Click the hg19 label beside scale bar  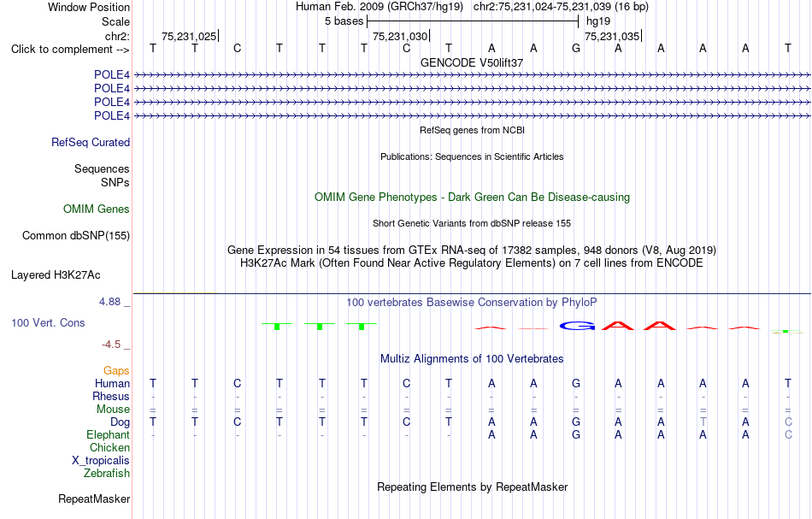pyautogui.click(x=598, y=21)
